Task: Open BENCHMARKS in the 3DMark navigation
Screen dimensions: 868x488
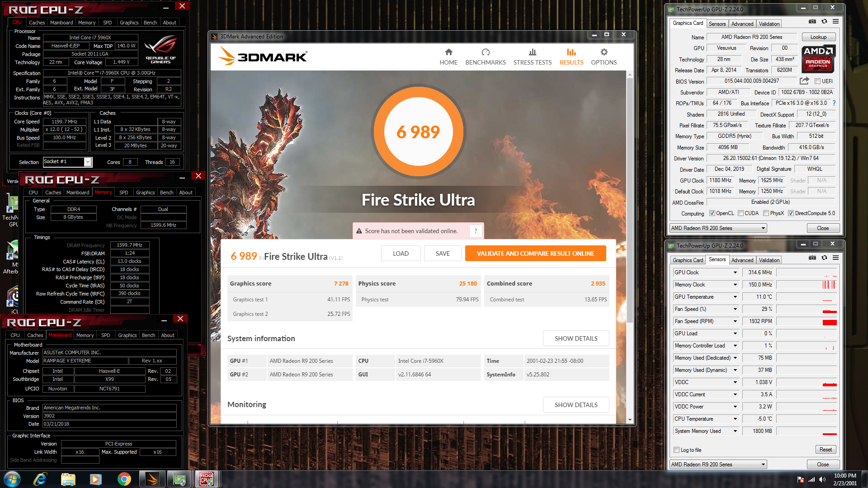Action: (486, 57)
